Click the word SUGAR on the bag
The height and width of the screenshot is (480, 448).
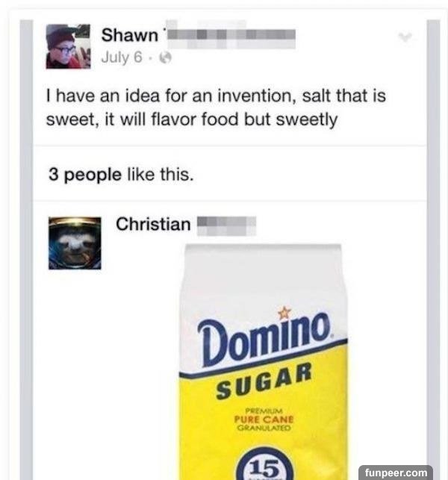(x=264, y=381)
